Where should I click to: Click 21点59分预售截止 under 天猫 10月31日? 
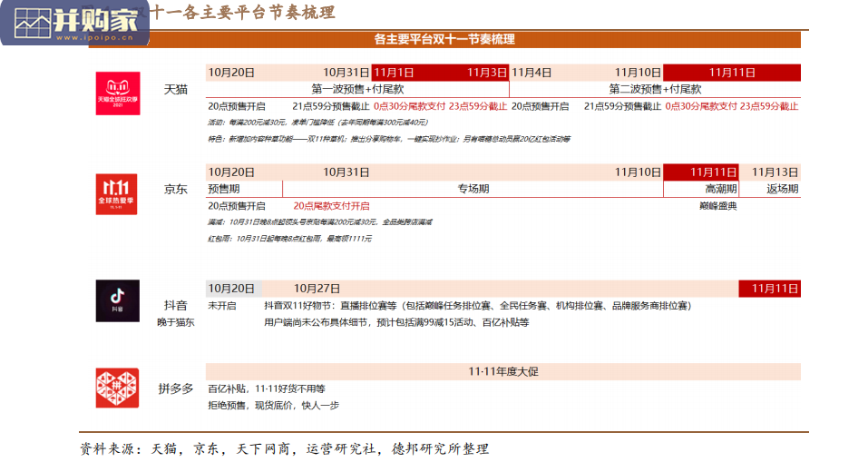point(330,106)
